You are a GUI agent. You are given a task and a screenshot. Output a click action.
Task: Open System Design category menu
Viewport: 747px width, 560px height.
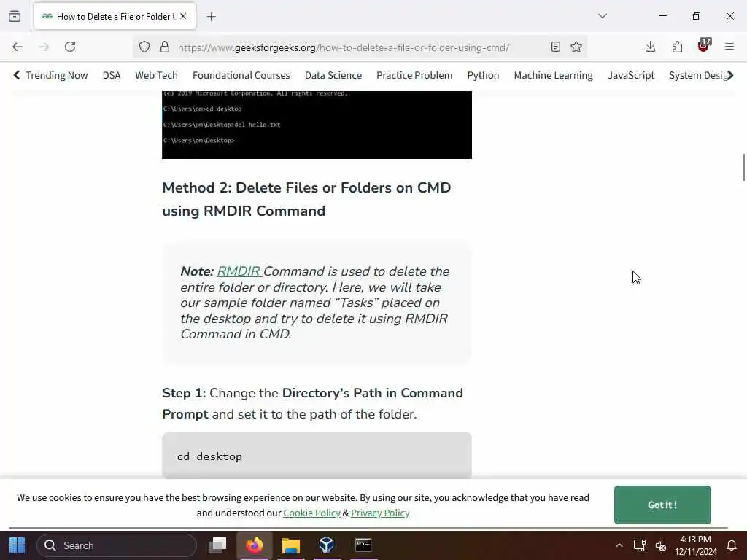(697, 75)
